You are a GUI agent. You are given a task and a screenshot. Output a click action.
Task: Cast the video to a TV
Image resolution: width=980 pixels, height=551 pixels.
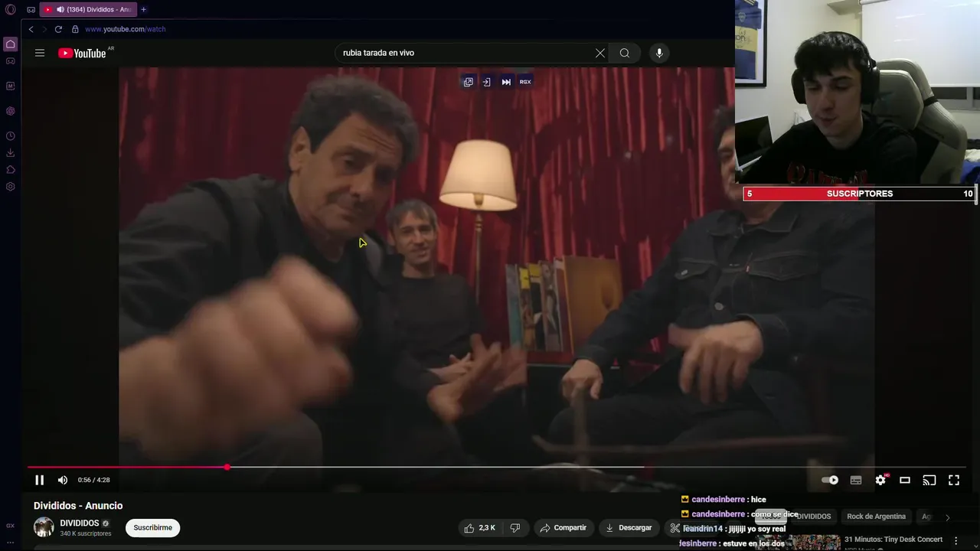click(x=929, y=480)
